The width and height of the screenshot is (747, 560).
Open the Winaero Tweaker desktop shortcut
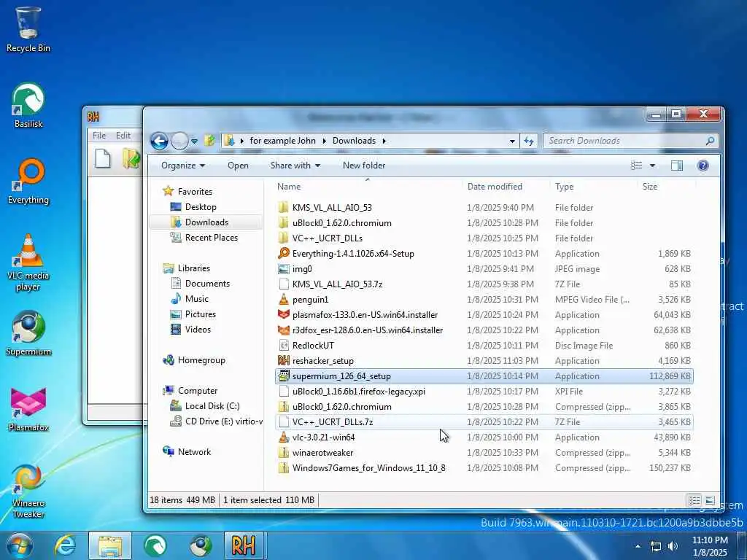coord(28,491)
